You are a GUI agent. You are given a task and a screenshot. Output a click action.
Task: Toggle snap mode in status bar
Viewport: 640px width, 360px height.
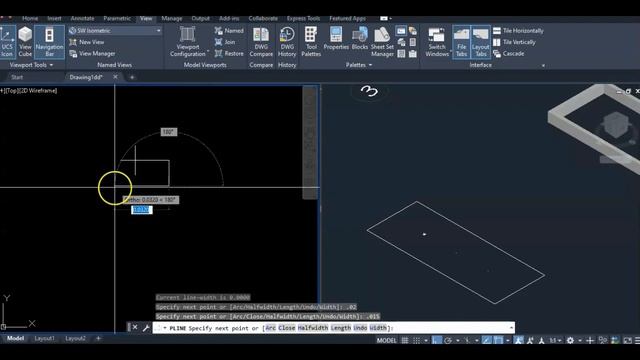pyautogui.click(x=416, y=340)
